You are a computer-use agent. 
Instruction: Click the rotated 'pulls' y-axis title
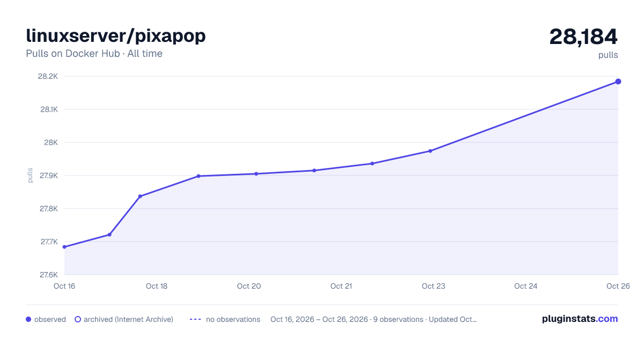pos(30,175)
